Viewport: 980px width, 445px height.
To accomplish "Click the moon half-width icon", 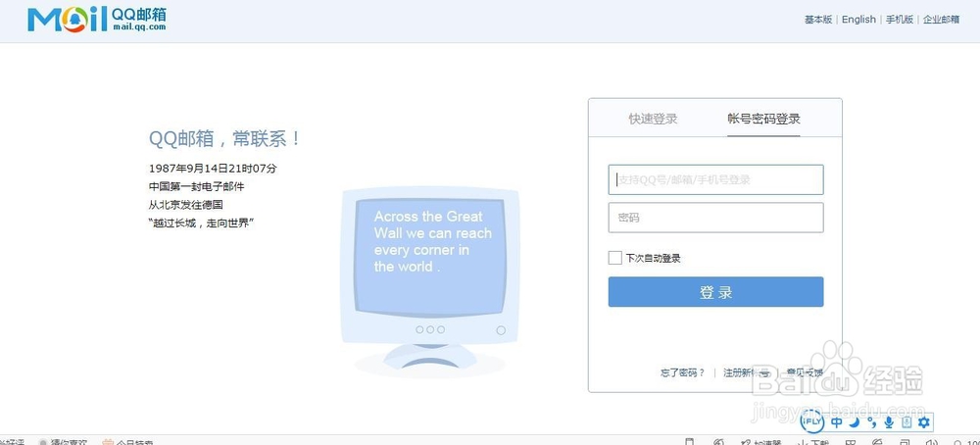I will (x=855, y=422).
